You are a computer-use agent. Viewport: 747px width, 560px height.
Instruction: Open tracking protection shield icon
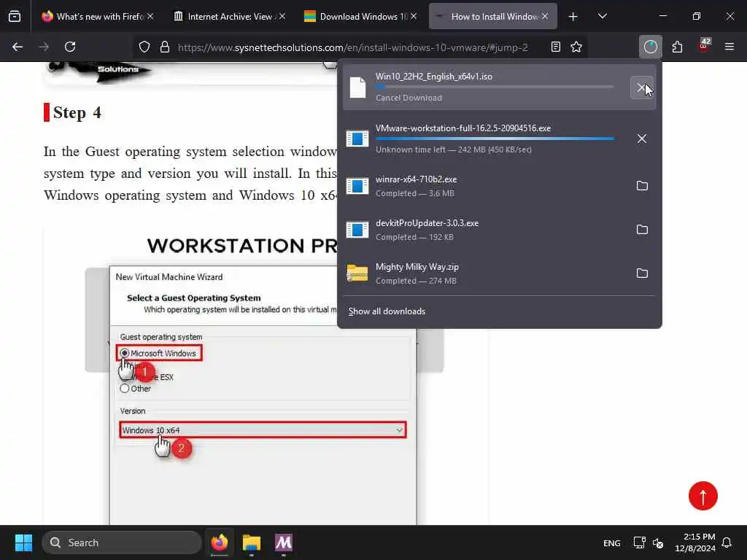click(x=144, y=47)
